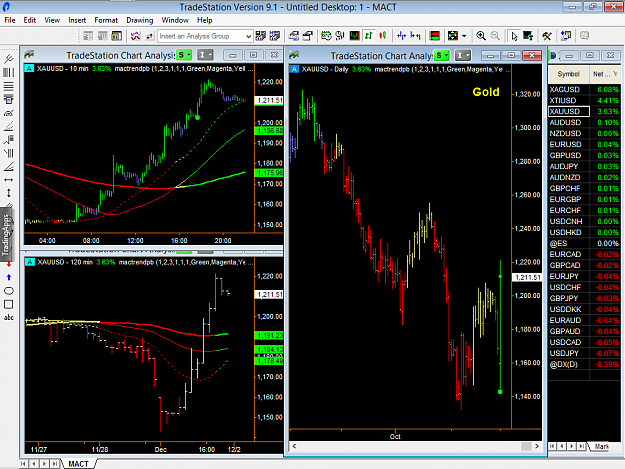
Task: Click the calendar time-settings toolbar icon
Action: point(326,36)
